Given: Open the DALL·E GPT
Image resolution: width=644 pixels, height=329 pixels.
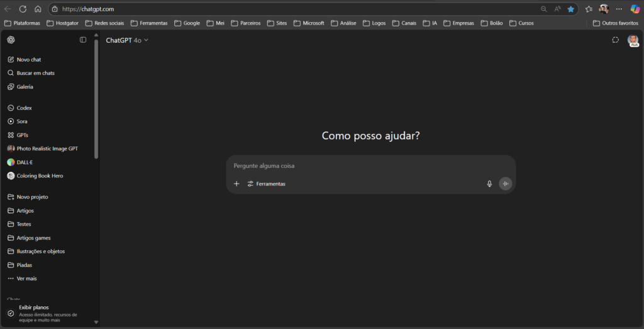Looking at the screenshot, I should tap(19, 162).
